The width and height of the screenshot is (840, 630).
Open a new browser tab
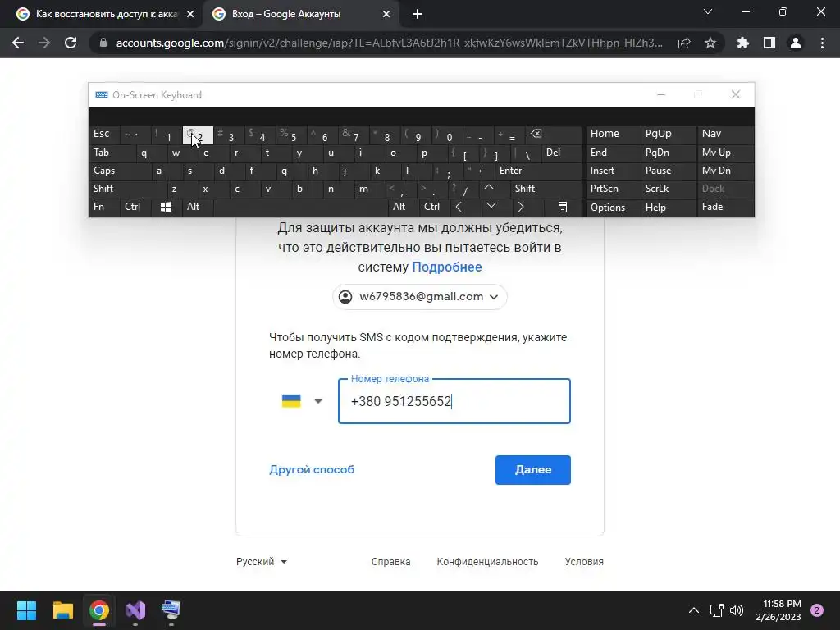point(418,15)
